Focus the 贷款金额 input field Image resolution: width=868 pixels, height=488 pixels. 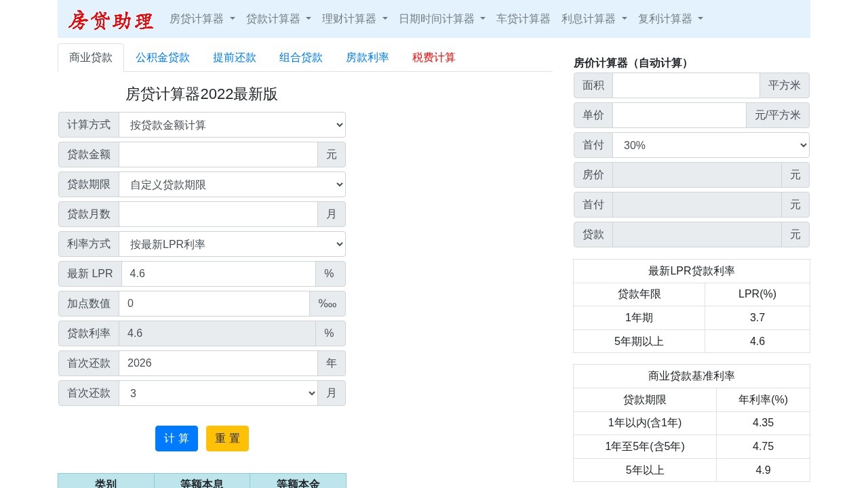pyautogui.click(x=218, y=155)
